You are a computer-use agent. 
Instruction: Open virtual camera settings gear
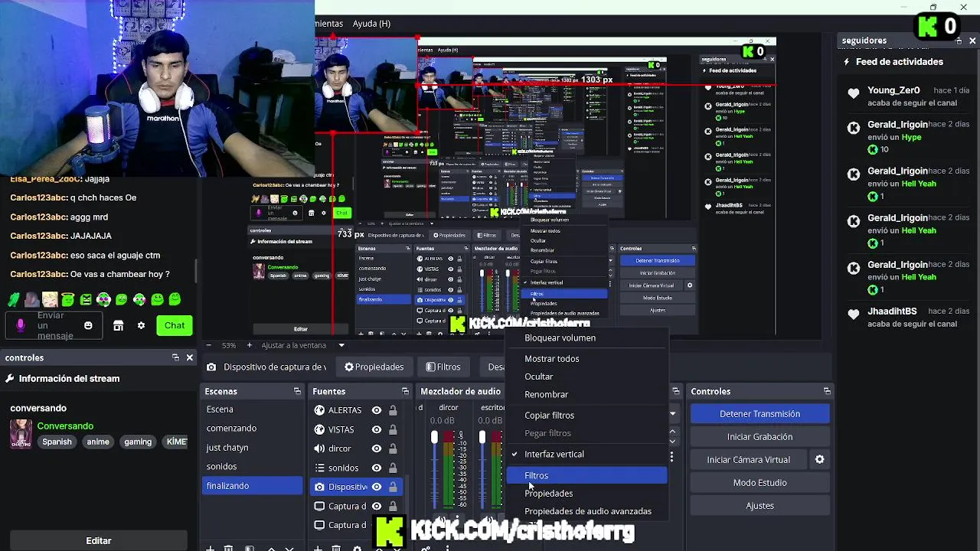[819, 460]
